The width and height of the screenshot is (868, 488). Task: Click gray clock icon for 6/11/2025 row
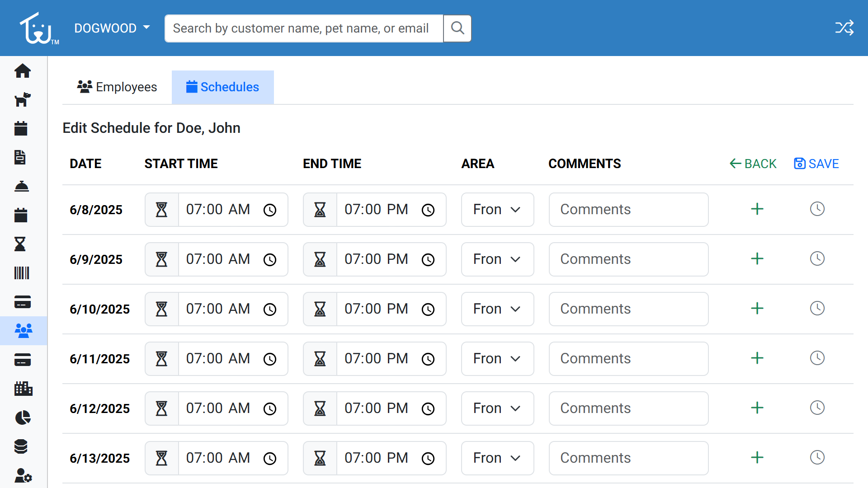tap(817, 358)
